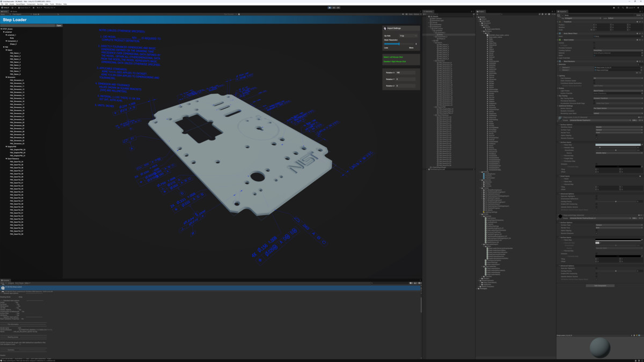Click the Hierarchy create plus button
644x362 pixels.
tap(426, 14)
